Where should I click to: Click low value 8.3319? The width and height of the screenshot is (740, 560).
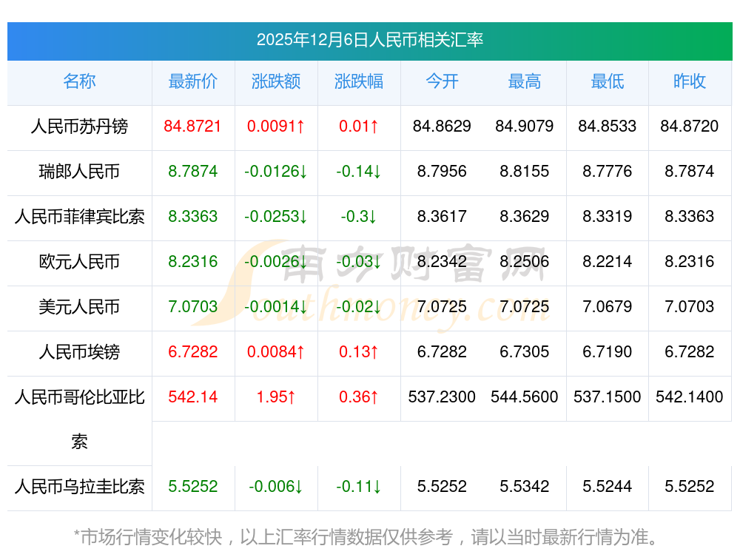pyautogui.click(x=608, y=217)
